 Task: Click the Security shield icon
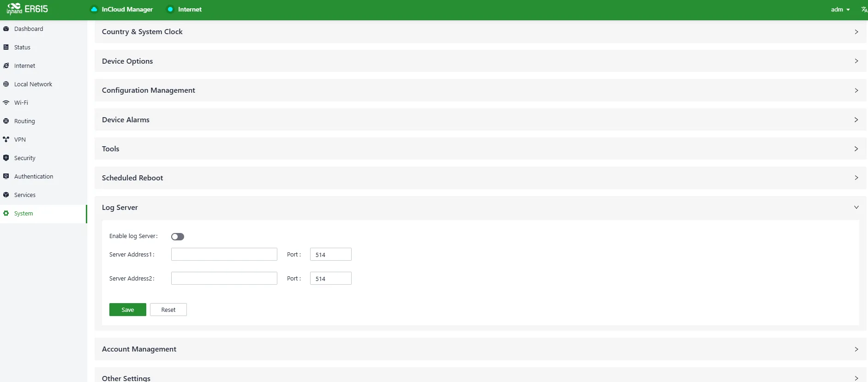click(x=6, y=158)
